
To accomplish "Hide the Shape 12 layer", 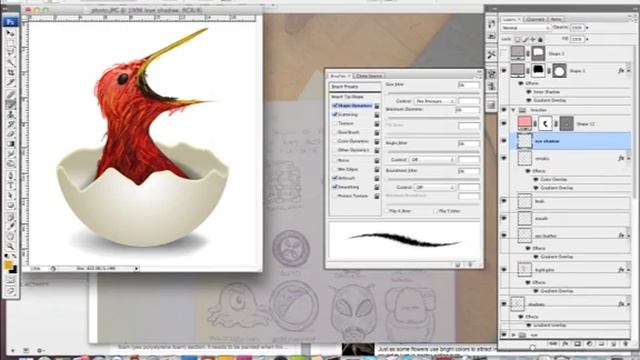I will click(504, 123).
